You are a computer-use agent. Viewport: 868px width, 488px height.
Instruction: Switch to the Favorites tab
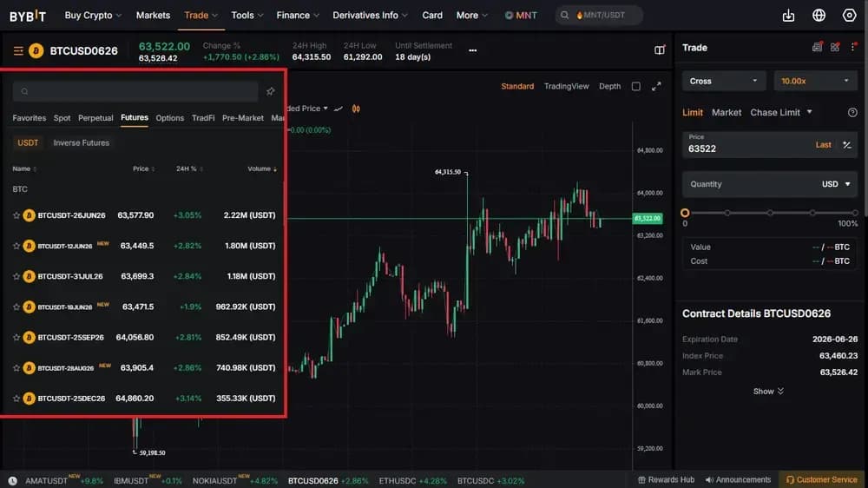(30, 118)
